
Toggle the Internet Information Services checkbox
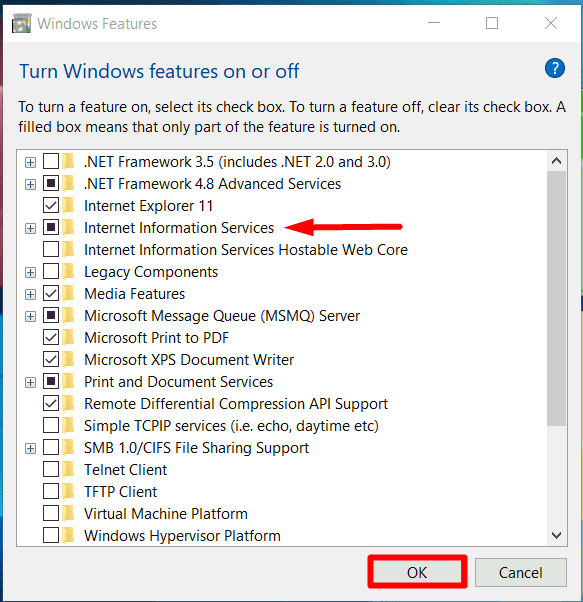pos(51,227)
